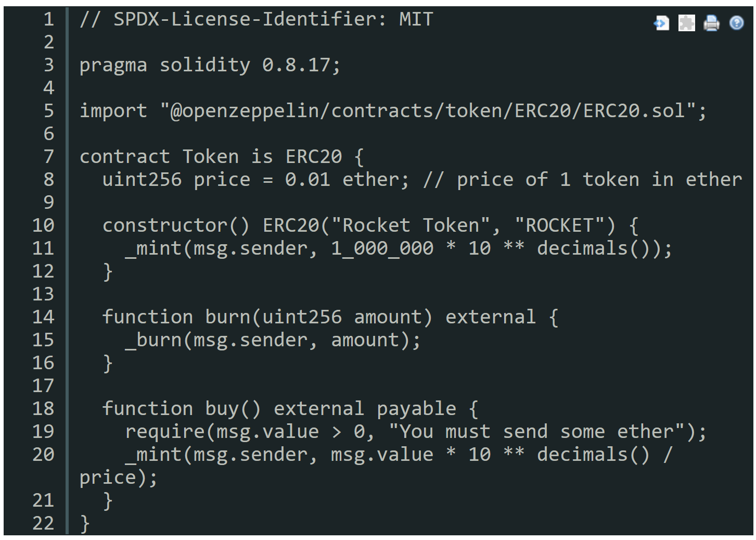The width and height of the screenshot is (756, 540).
Task: Print the code with printer icon
Action: pyautogui.click(x=711, y=23)
